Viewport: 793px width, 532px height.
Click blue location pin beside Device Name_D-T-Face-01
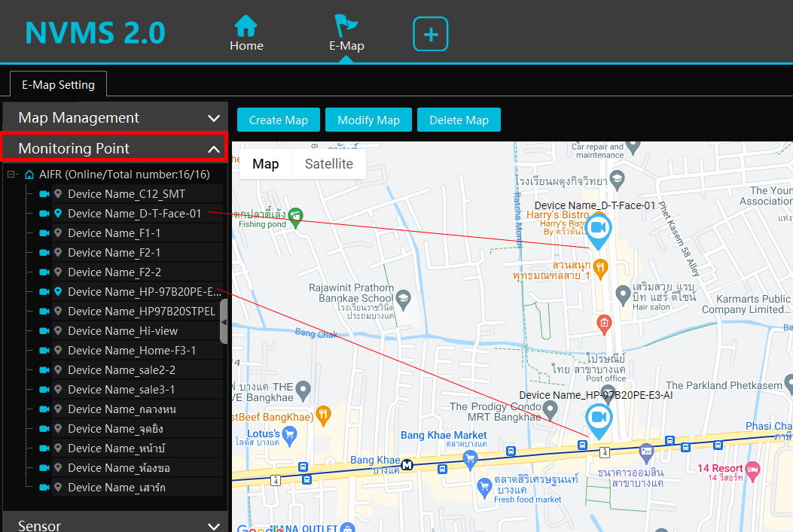pos(58,214)
